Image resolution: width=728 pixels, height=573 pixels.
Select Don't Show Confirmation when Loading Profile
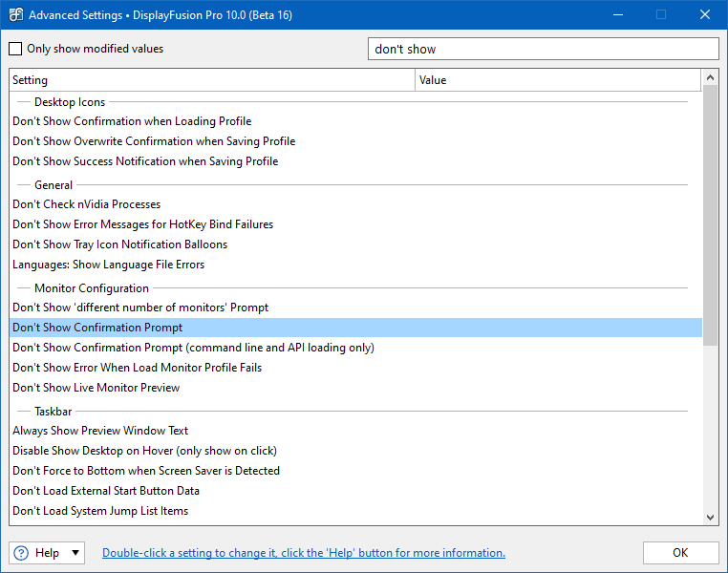click(x=355, y=121)
